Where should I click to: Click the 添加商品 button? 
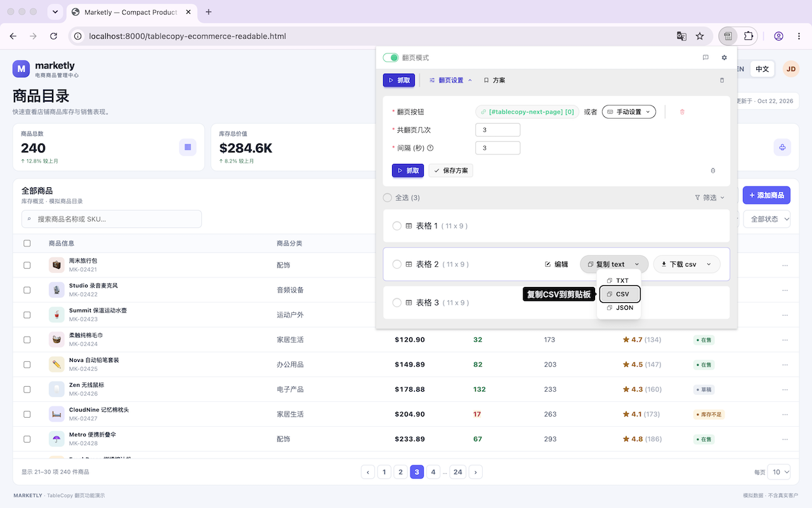click(x=766, y=195)
